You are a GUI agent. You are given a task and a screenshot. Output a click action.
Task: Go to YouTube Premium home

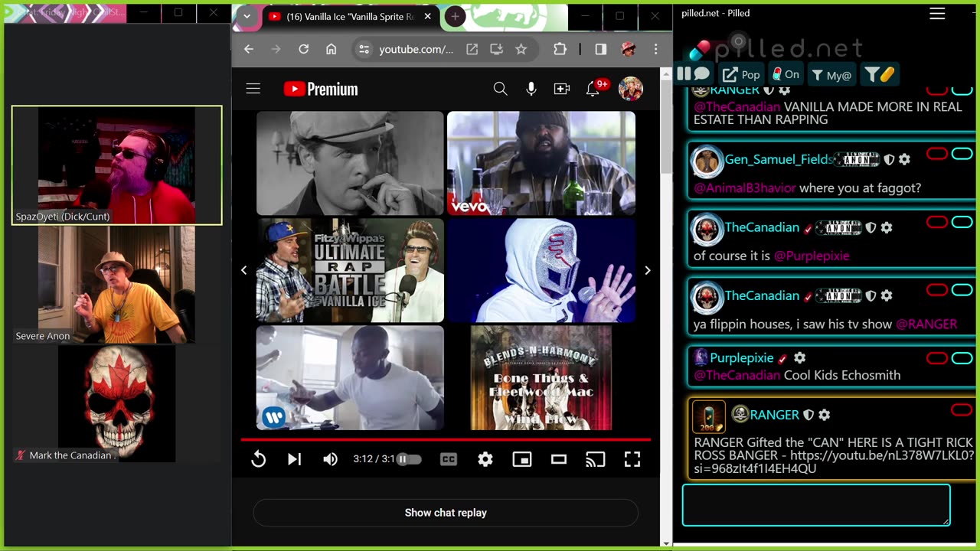(x=321, y=89)
